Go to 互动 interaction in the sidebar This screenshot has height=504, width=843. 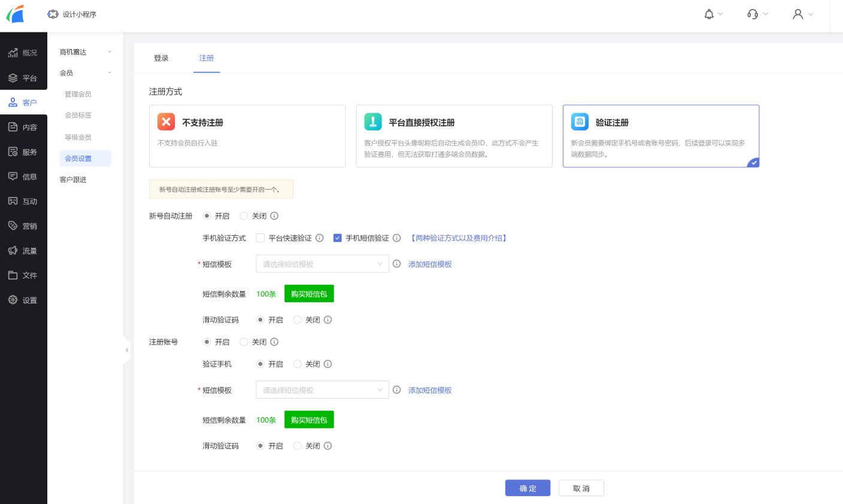click(x=23, y=201)
